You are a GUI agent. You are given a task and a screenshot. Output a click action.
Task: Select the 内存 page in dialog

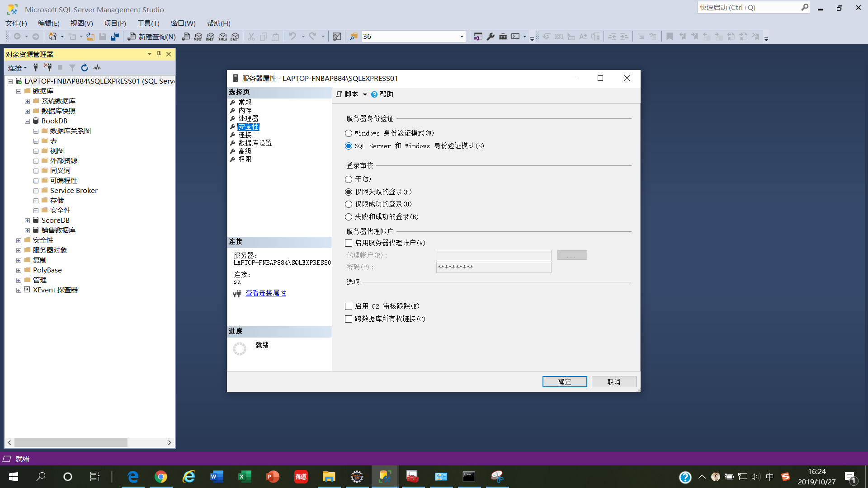[245, 111]
